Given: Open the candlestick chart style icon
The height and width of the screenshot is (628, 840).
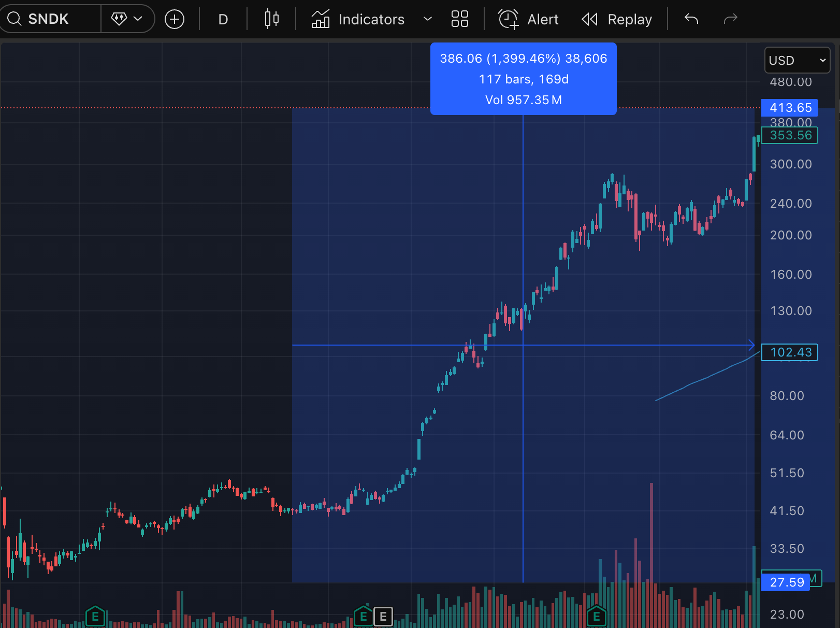Looking at the screenshot, I should tap(271, 19).
